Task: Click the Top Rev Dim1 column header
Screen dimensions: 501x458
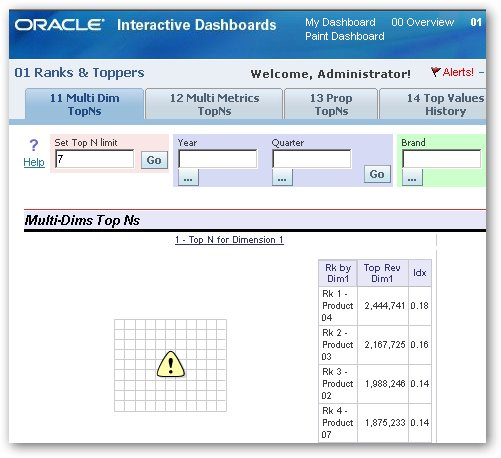Action: (383, 273)
